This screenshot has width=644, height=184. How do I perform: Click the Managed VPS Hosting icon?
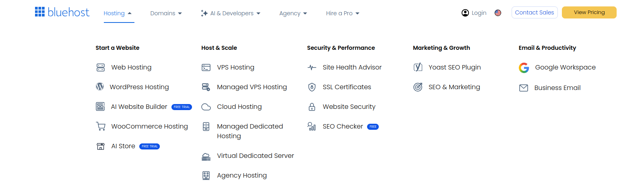click(206, 87)
